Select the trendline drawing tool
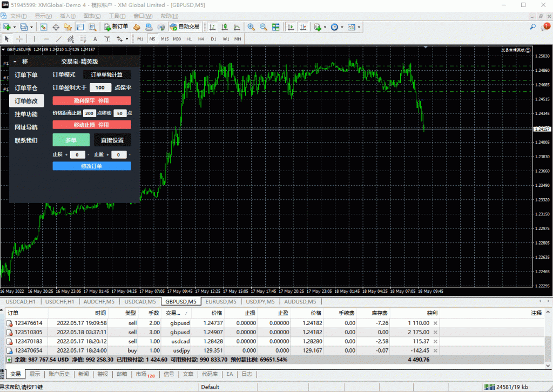 coord(59,39)
